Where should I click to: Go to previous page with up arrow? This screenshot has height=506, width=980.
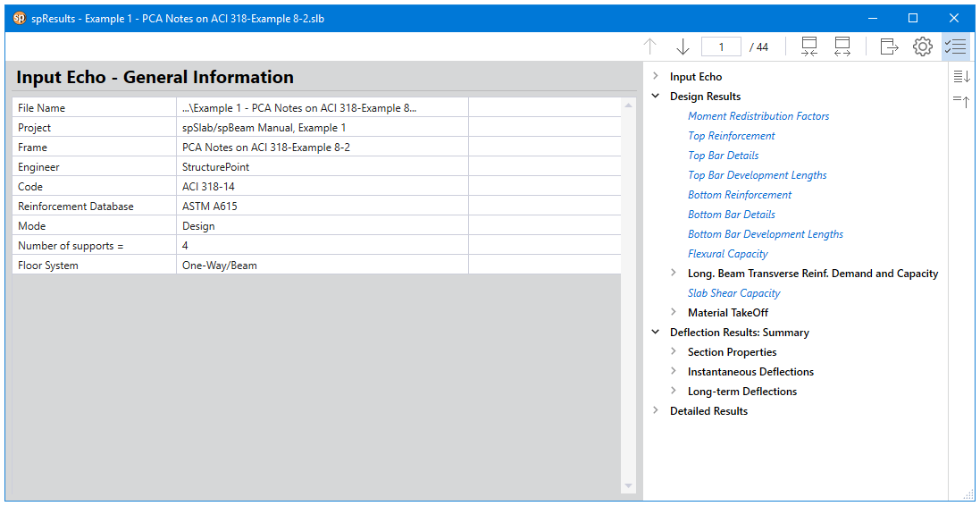click(x=650, y=46)
